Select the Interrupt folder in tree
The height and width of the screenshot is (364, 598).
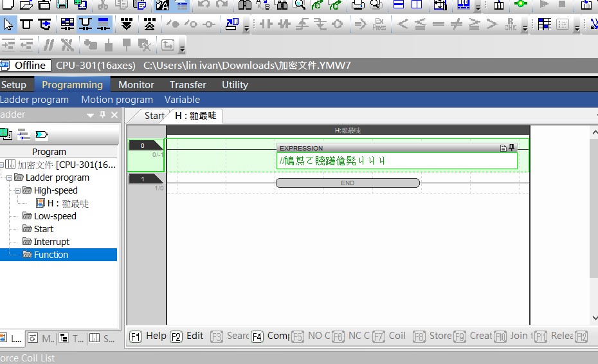click(x=51, y=242)
